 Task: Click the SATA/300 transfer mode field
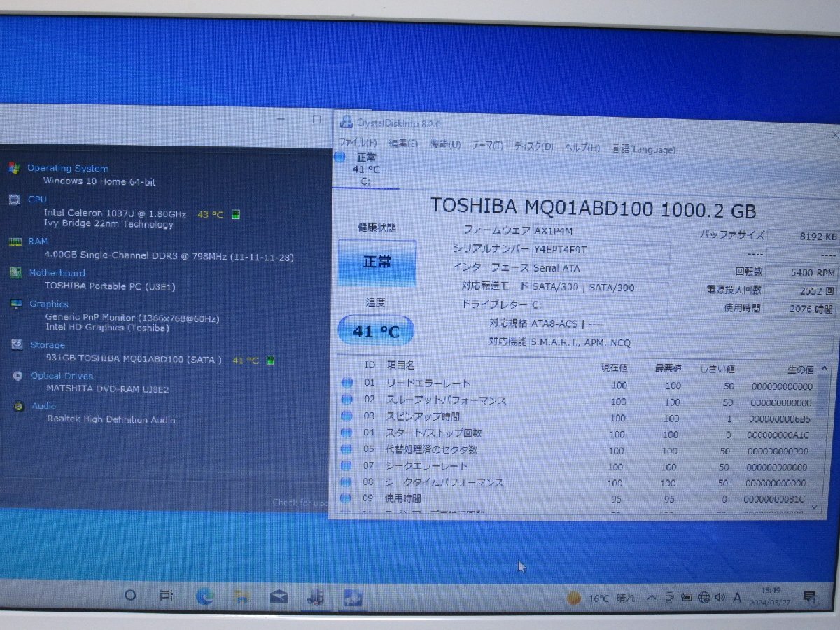599,287
